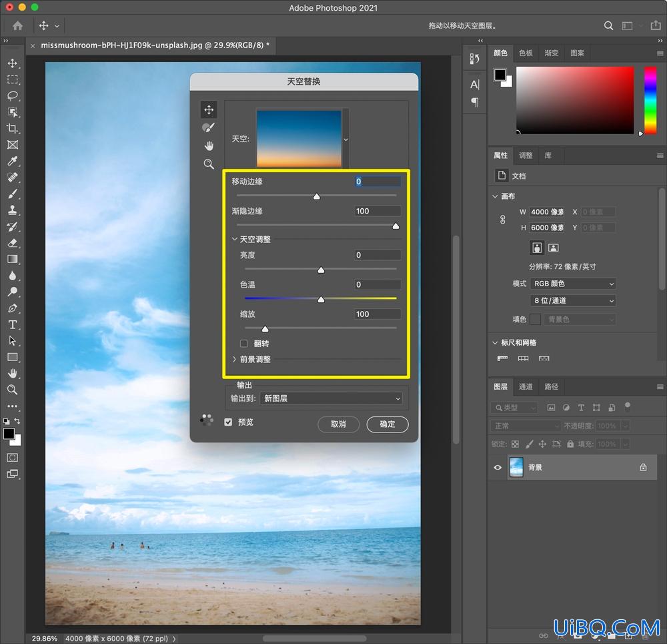Swap foreground and background colors
The height and width of the screenshot is (644, 667).
[x=17, y=420]
